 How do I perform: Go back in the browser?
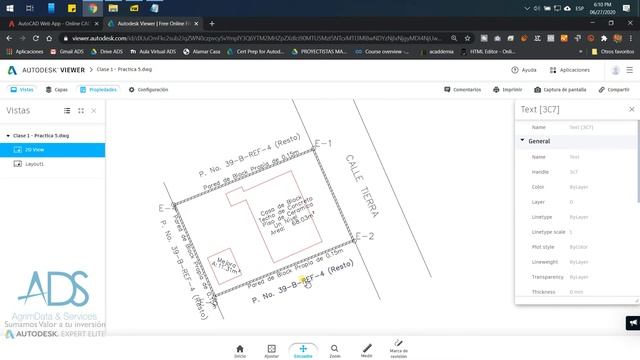pos(9,38)
